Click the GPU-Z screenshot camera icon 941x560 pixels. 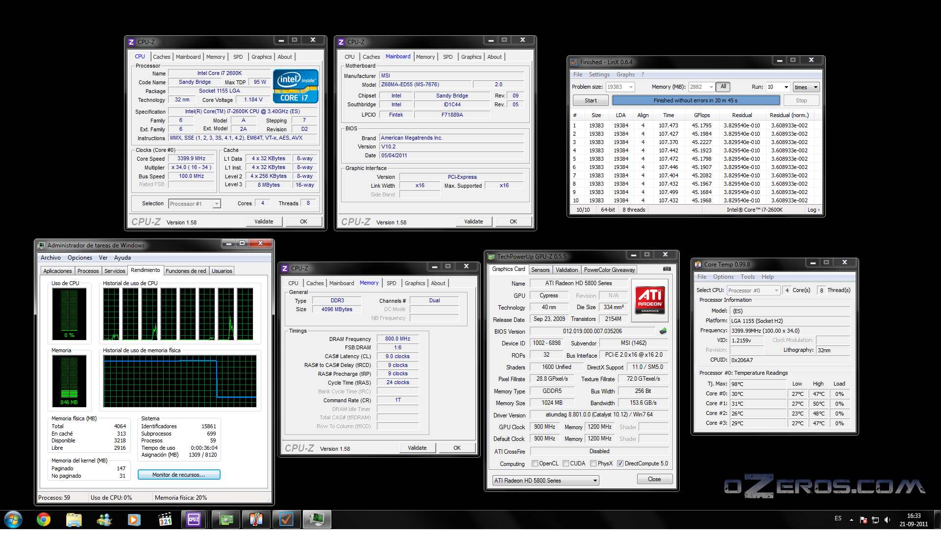tap(667, 269)
